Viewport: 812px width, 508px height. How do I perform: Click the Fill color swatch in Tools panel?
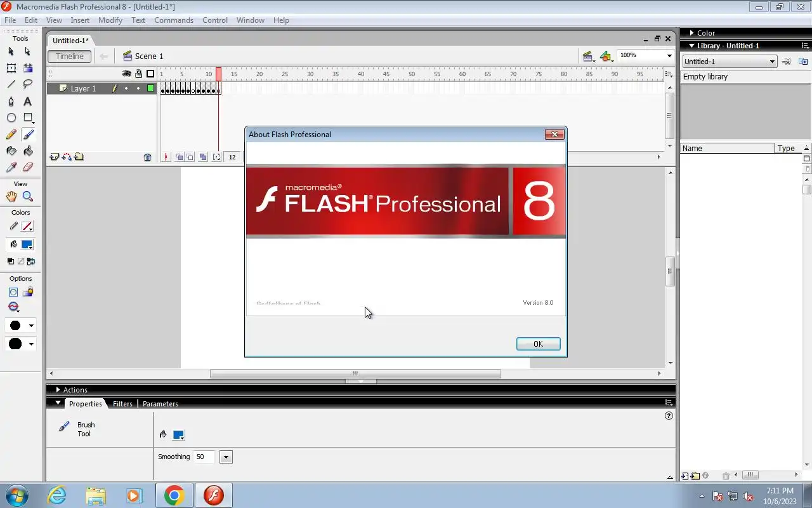(27, 244)
